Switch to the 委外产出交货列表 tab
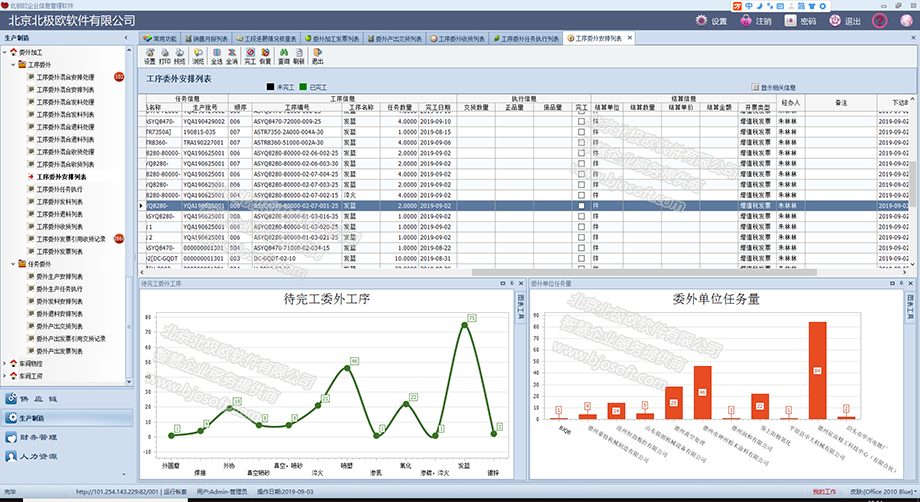 pos(395,39)
